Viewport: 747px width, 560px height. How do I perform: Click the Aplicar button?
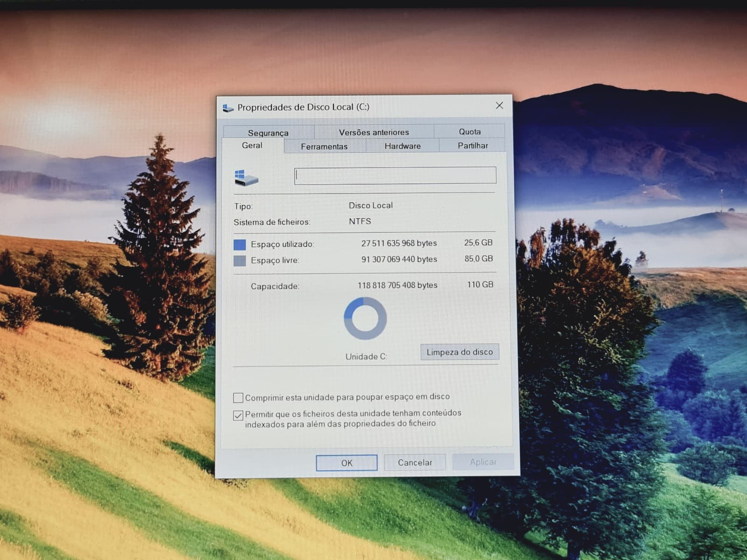483,462
